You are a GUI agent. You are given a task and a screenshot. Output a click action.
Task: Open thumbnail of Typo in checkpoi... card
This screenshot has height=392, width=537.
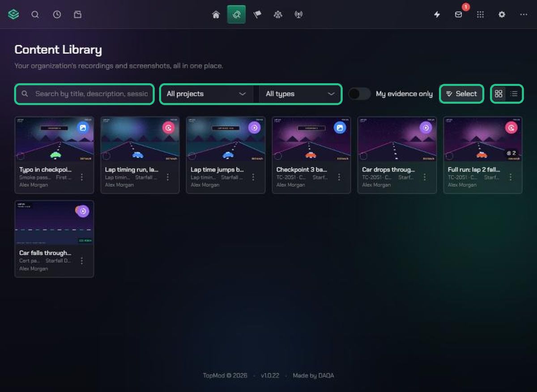pos(54,139)
